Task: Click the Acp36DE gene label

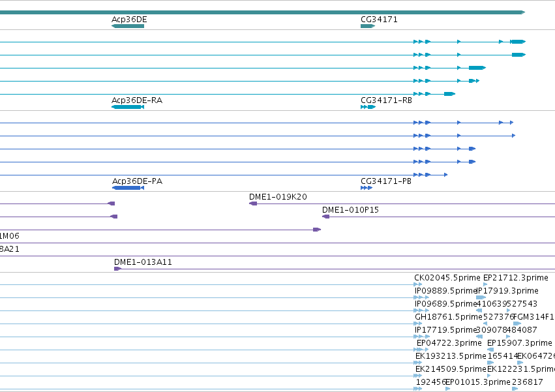Action: (x=129, y=20)
